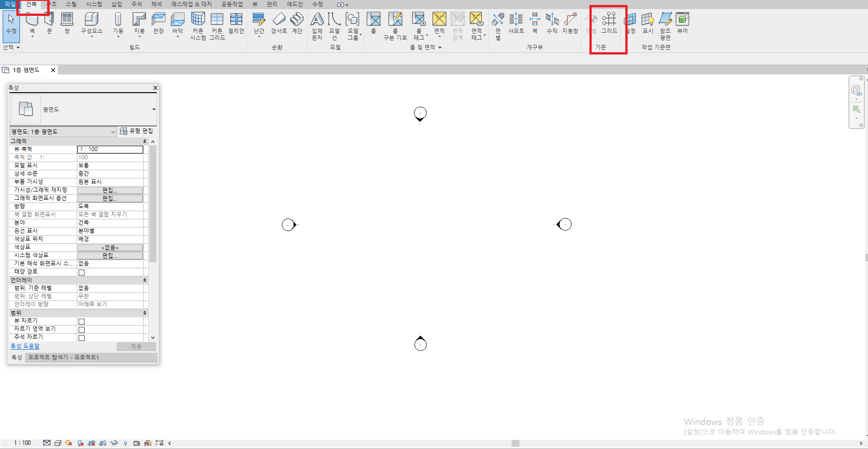The height and width of the screenshot is (449, 868).
Task: Click the horizontal scrollbar thumb at bottom
Action: 515,443
